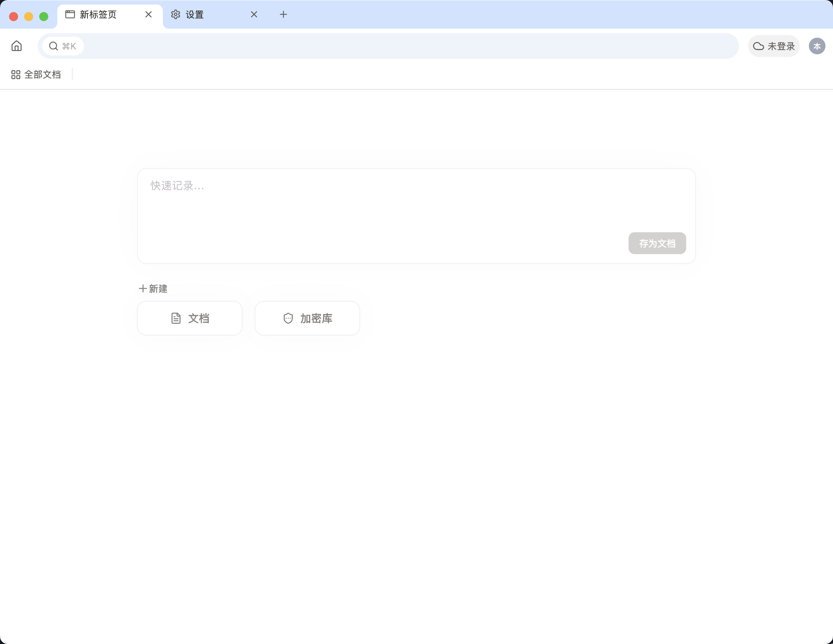The image size is (833, 644).
Task: Open the ⌘K search box
Action: click(x=63, y=46)
